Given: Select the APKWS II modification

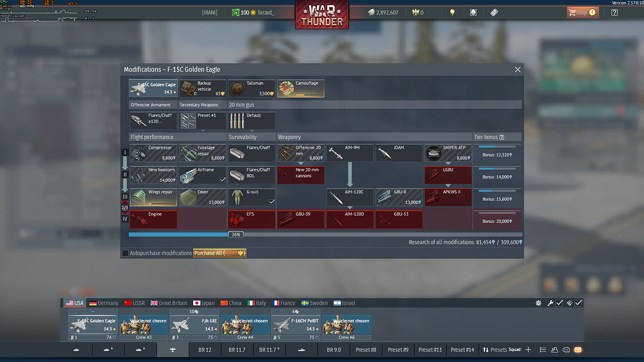Looking at the screenshot, I should click(x=448, y=197).
